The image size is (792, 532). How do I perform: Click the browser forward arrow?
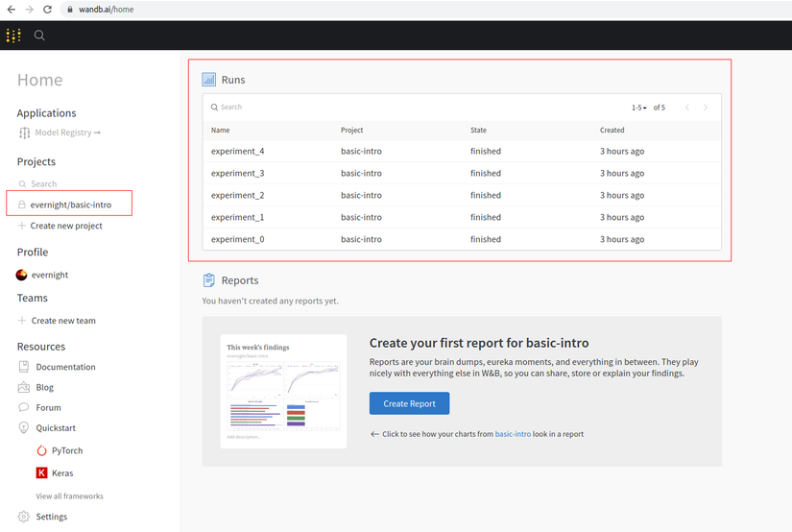tap(30, 9)
